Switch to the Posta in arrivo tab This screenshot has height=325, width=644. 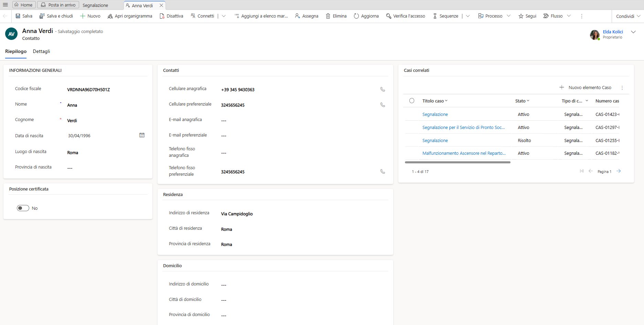click(x=58, y=5)
